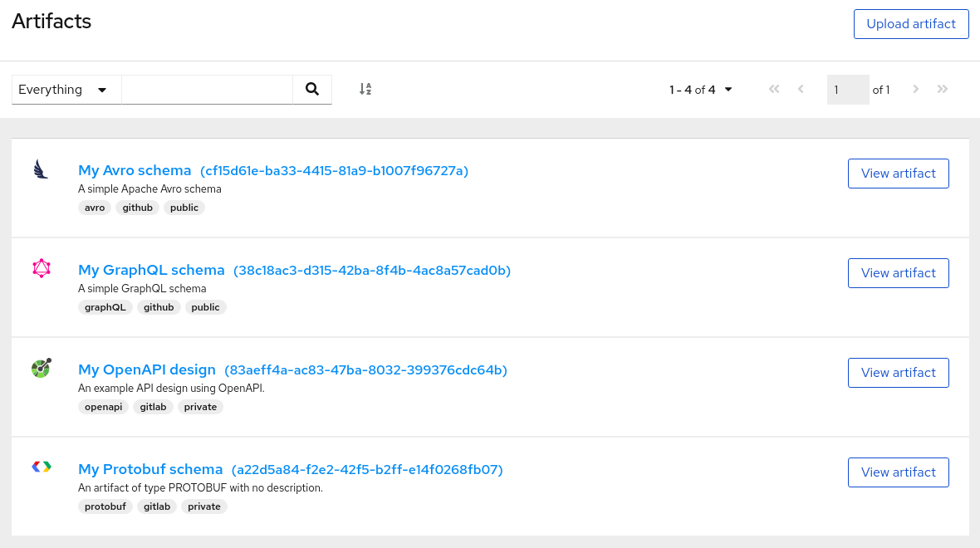Click the search text input field
The height and width of the screenshot is (548, 980).
(x=208, y=89)
